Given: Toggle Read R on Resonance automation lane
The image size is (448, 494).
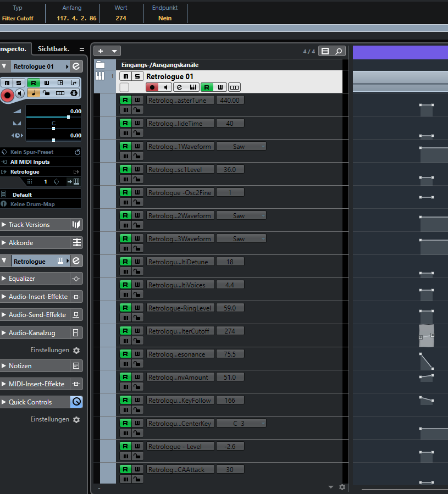Looking at the screenshot, I should click(x=125, y=354).
